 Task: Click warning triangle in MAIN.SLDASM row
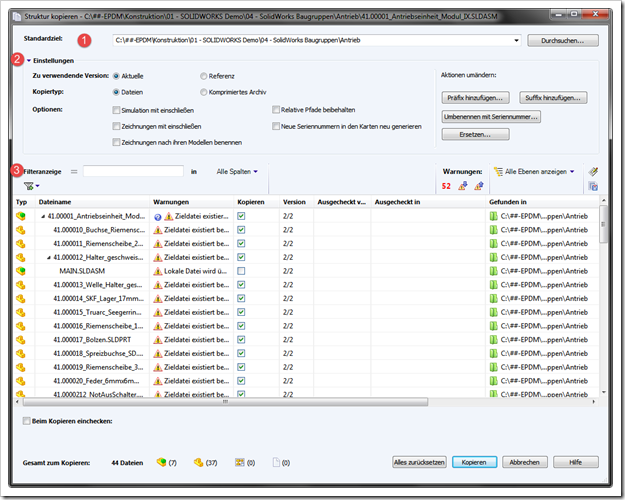click(158, 271)
